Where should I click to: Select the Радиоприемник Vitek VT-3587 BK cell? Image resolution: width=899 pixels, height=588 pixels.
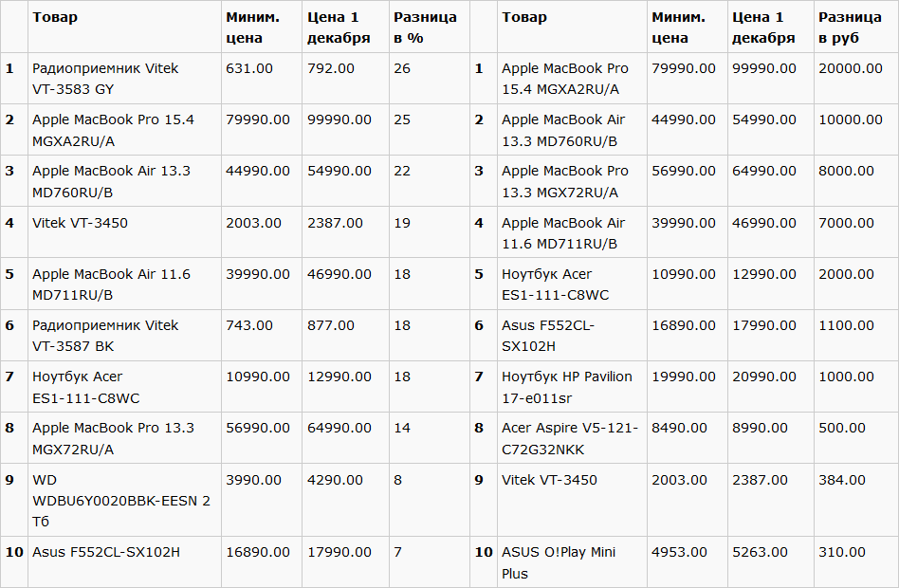tap(104, 336)
